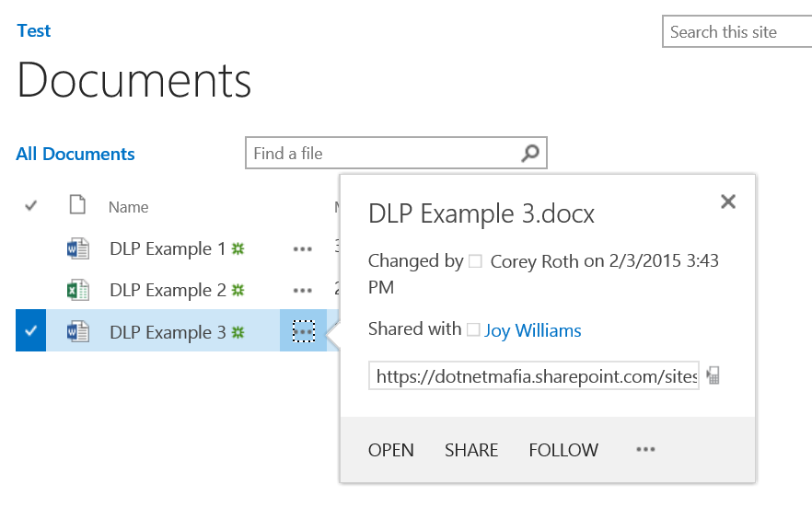Open the DLP Example 2 document
This screenshot has height=518, width=812.
coord(168,291)
